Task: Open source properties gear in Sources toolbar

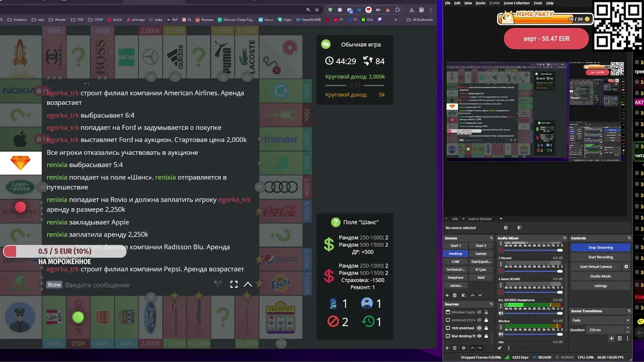Action: 463,348
